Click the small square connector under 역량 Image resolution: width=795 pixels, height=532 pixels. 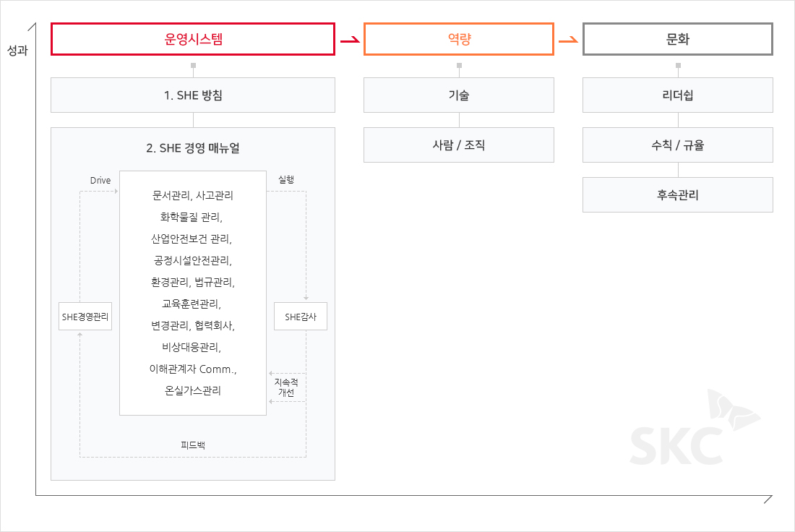click(x=459, y=66)
